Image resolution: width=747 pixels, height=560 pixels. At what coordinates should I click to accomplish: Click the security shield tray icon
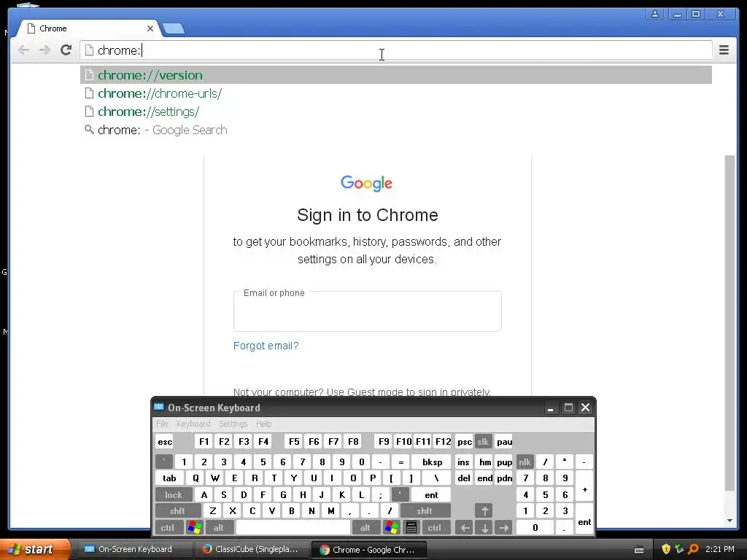tap(666, 549)
